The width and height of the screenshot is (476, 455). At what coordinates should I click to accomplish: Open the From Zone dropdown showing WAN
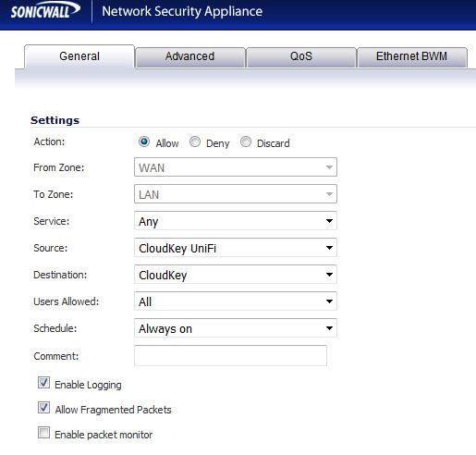pyautogui.click(x=236, y=167)
